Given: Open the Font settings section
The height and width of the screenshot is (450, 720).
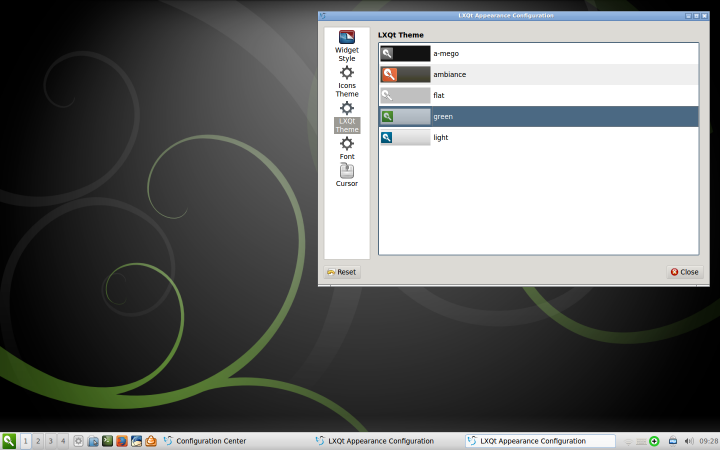Looking at the screenshot, I should (x=347, y=148).
